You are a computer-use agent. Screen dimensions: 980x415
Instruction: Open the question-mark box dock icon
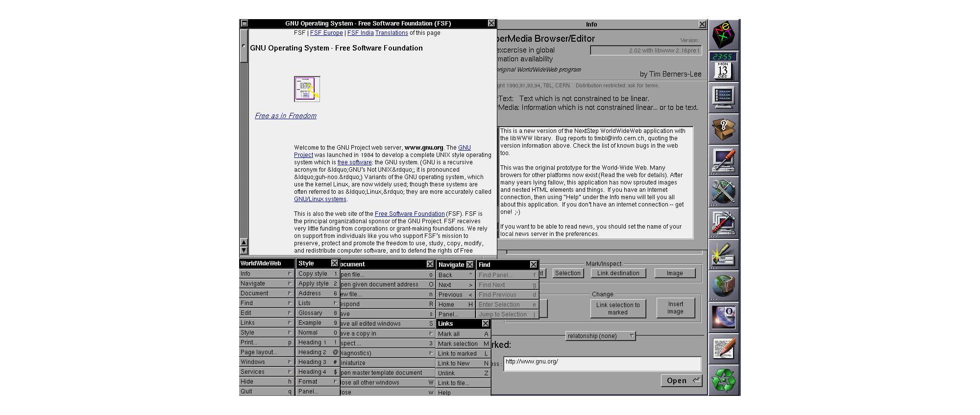pos(724,129)
